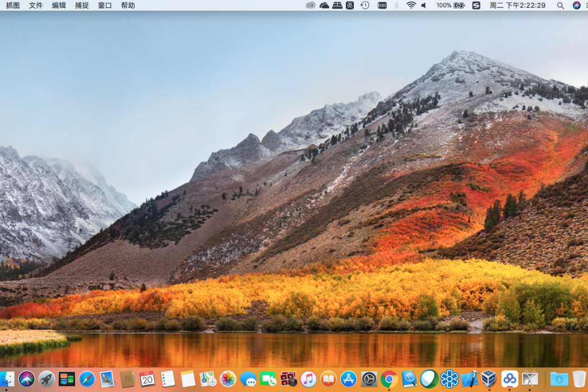Open Time Machine menu bar icon
588x392 pixels.
pos(365,5)
